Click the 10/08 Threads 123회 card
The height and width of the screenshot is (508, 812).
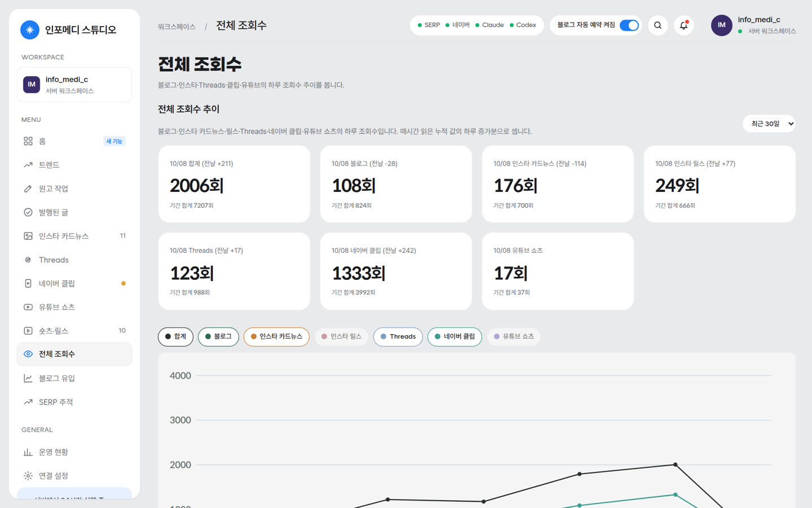point(234,271)
